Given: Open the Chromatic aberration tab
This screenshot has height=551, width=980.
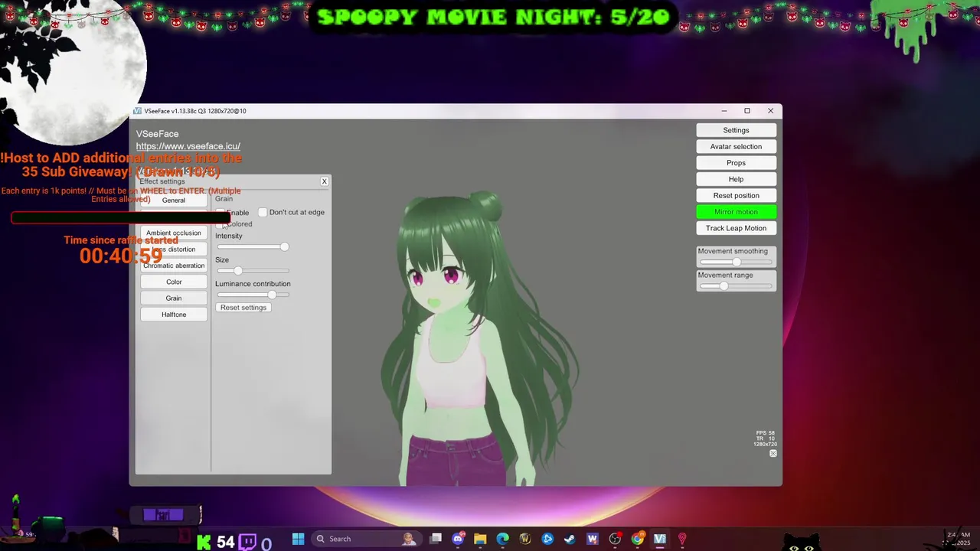Looking at the screenshot, I should (174, 266).
